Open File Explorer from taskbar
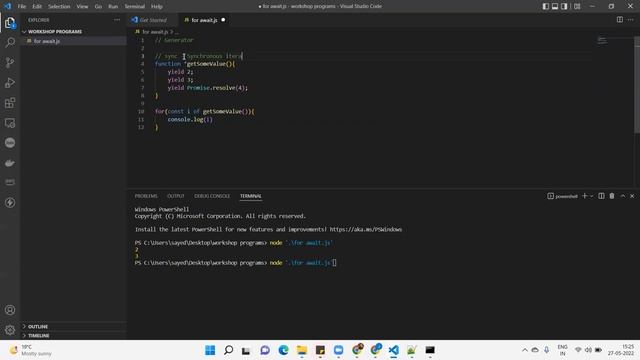Image resolution: width=640 pixels, height=360 pixels. 302,350
